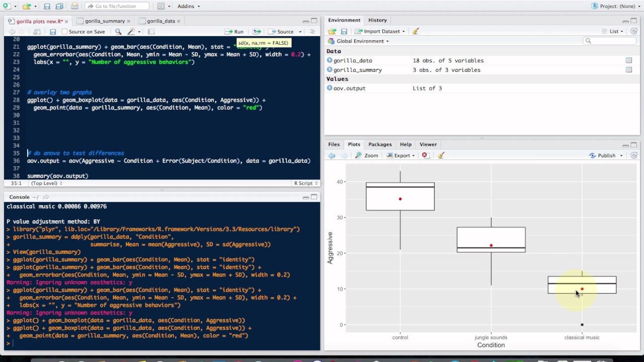Image resolution: width=644 pixels, height=362 pixels.
Task: Click Import Dataset button
Action: (380, 31)
